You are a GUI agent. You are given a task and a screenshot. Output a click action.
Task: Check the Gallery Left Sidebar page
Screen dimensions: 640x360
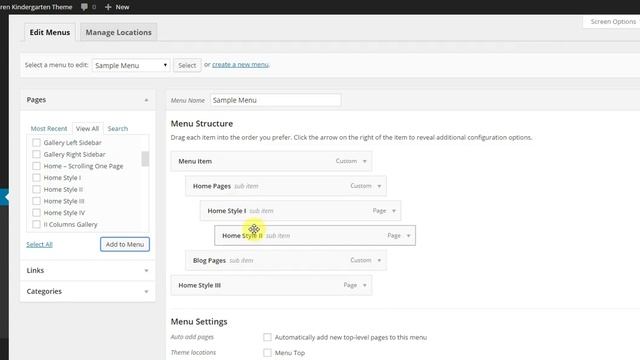36,142
